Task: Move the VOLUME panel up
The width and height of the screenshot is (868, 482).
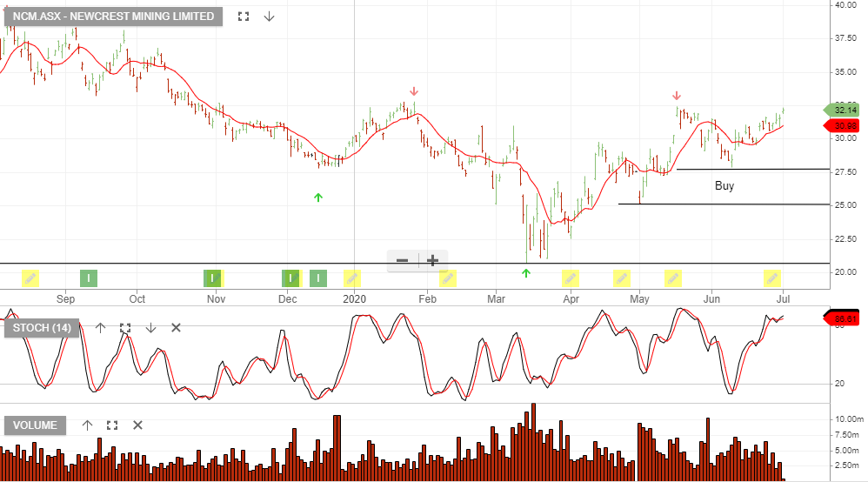Action: [x=88, y=425]
